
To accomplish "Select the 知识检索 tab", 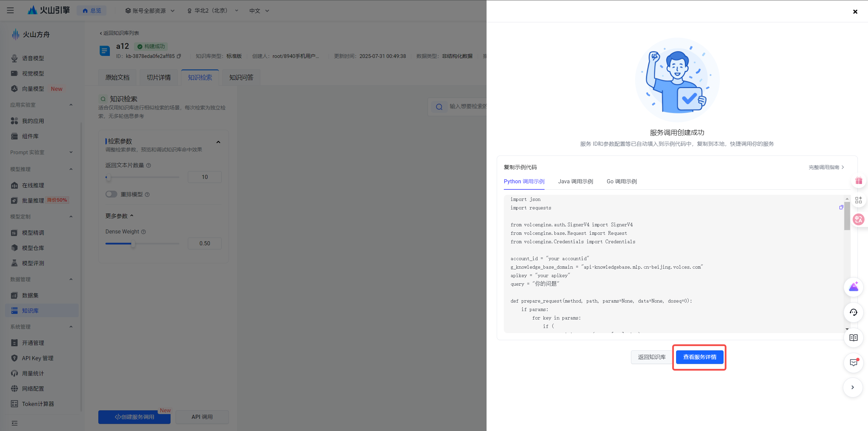I will pos(200,78).
